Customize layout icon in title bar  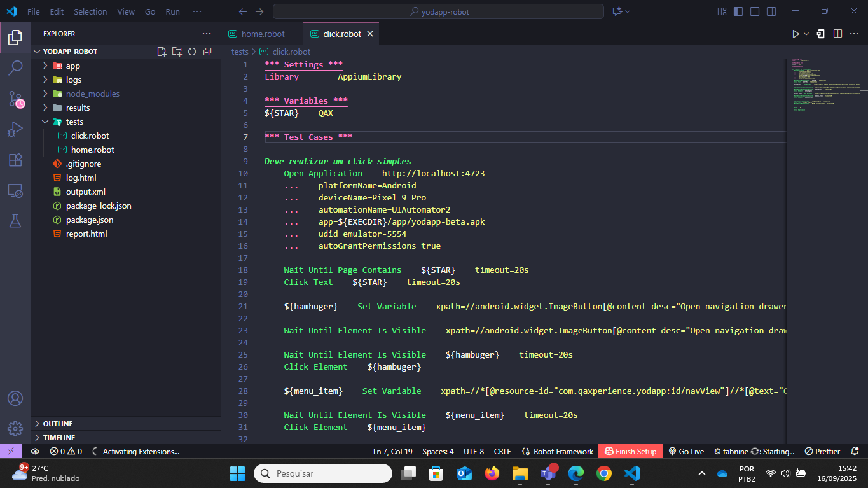click(x=722, y=11)
